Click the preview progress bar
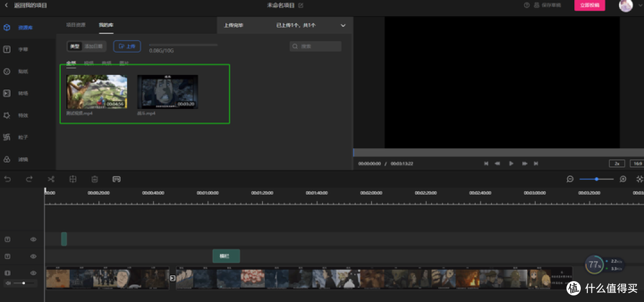 click(x=499, y=152)
